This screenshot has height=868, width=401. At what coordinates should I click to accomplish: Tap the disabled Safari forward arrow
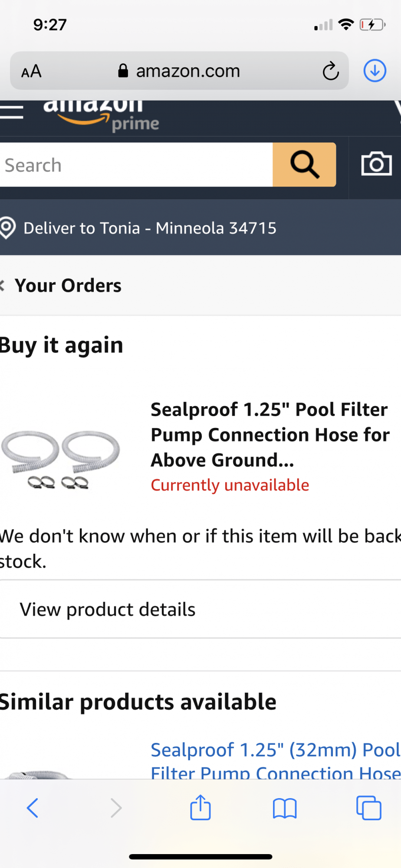coord(116,808)
